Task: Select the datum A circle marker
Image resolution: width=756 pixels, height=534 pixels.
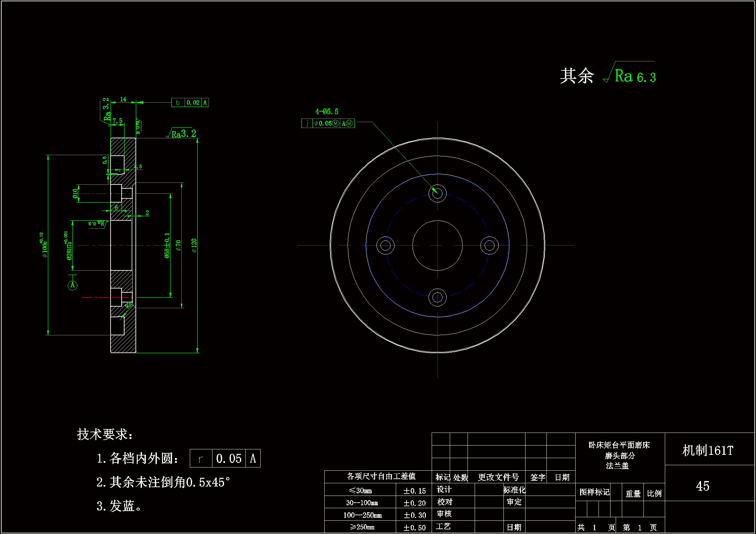Action: pyautogui.click(x=72, y=285)
